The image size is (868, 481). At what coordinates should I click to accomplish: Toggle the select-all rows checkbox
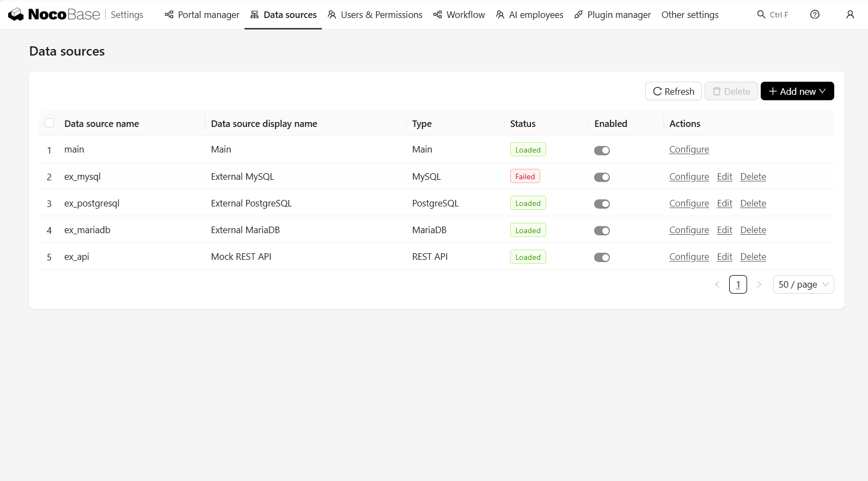[49, 123]
